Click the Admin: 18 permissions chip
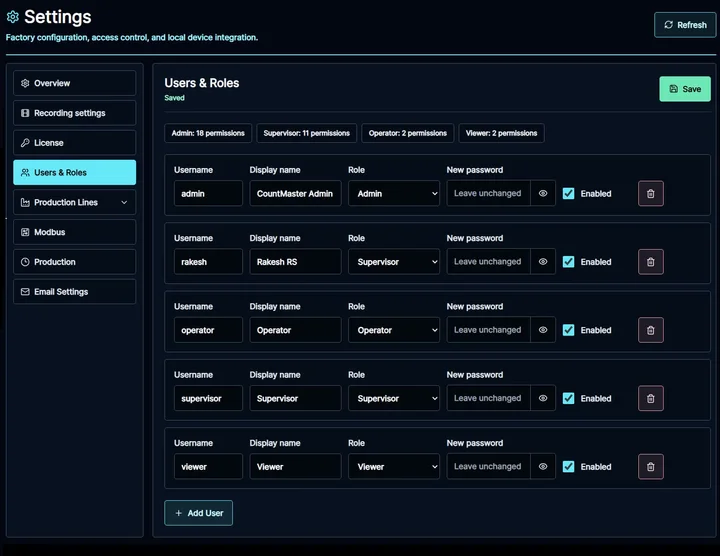Image resolution: width=720 pixels, height=556 pixels. (208, 133)
